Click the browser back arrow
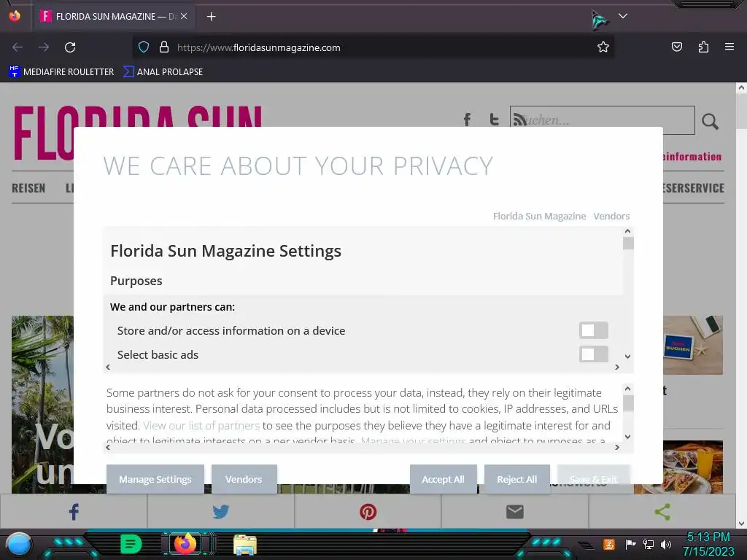The image size is (747, 560). pyautogui.click(x=18, y=47)
